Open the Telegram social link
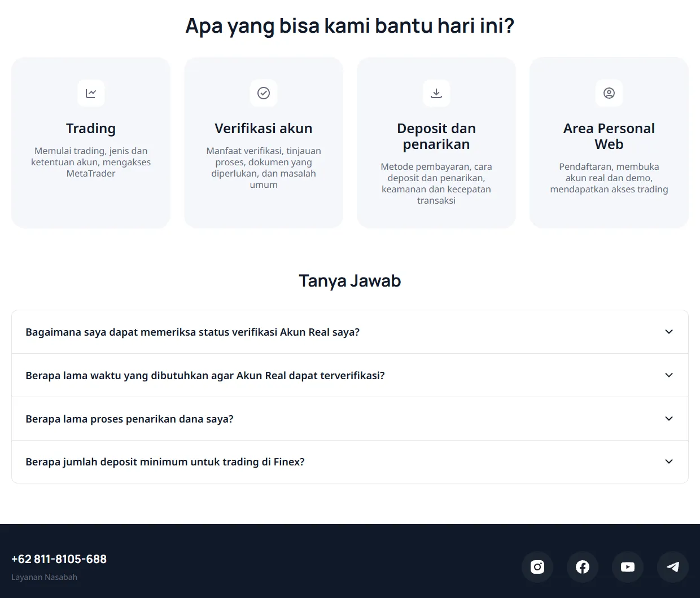 tap(673, 567)
